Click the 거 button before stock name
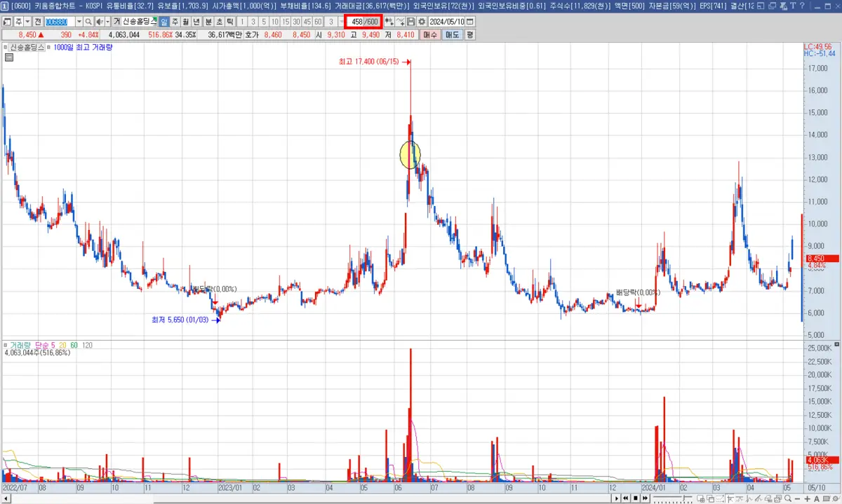 point(116,22)
